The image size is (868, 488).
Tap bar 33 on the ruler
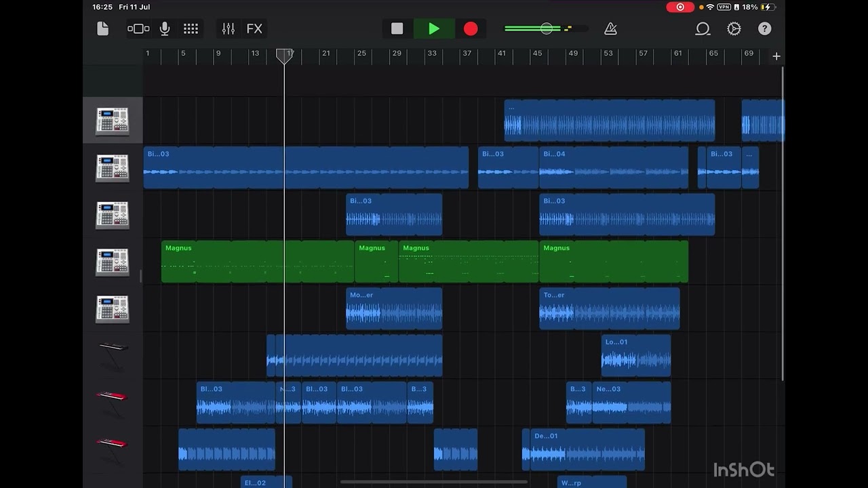(x=432, y=54)
